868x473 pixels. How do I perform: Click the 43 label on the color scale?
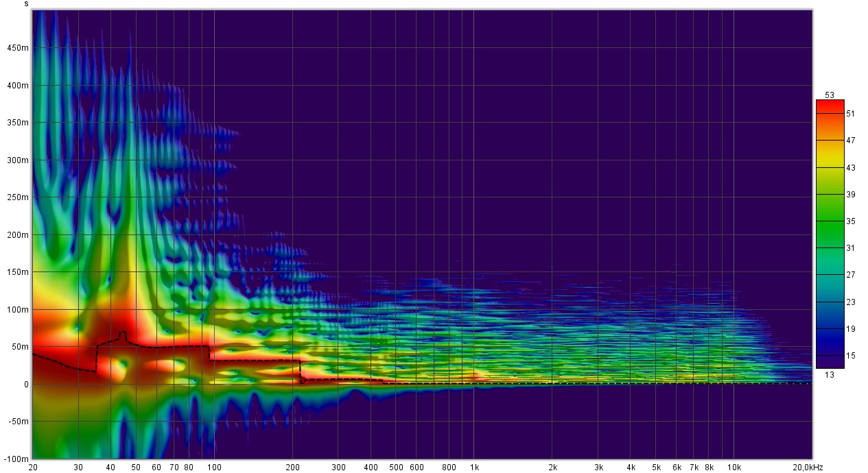click(851, 168)
